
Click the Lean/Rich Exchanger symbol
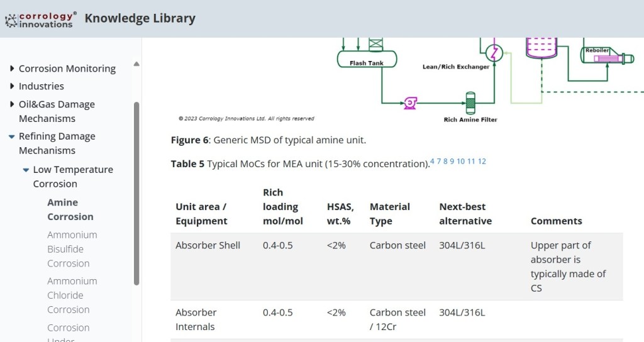tap(494, 53)
